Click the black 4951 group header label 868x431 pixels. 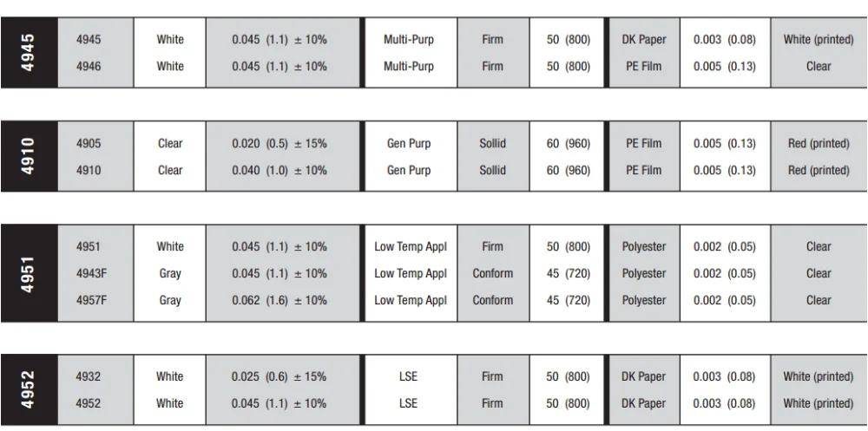(29, 273)
